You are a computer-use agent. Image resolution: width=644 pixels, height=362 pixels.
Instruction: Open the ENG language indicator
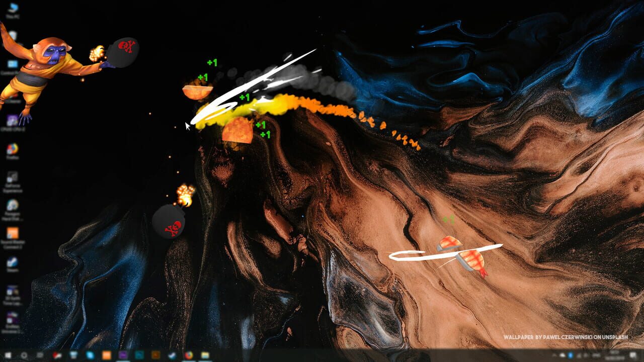tap(596, 355)
